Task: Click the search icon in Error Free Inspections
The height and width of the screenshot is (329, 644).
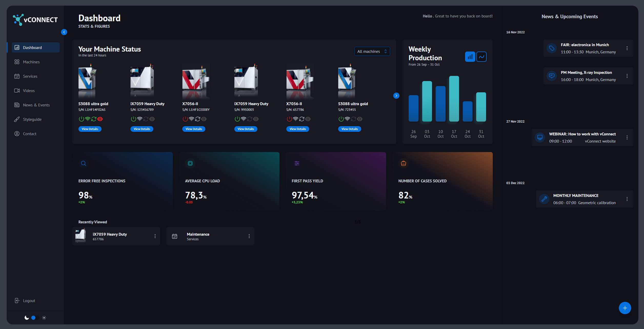Action: pyautogui.click(x=84, y=163)
